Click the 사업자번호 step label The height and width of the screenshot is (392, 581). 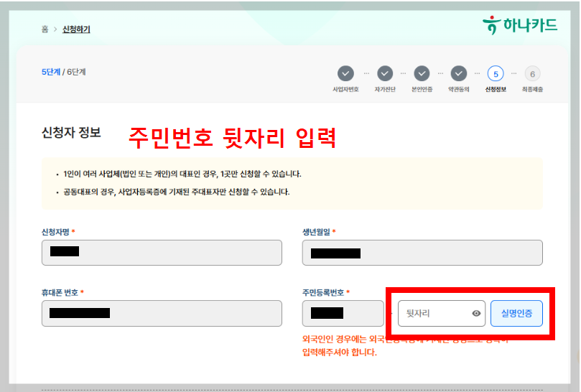click(345, 89)
